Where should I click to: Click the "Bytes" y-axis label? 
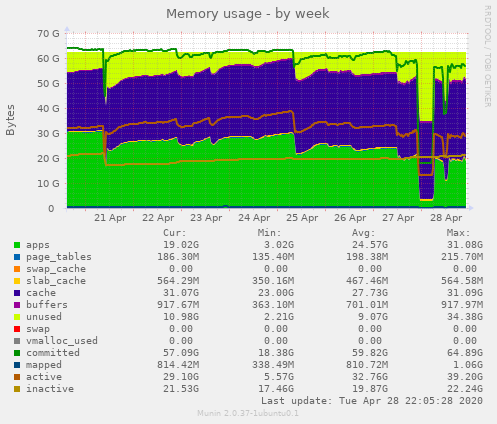10,120
